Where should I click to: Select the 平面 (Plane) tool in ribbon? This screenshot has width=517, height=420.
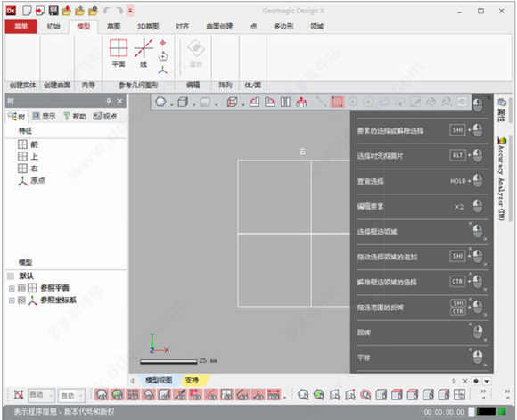[x=119, y=53]
